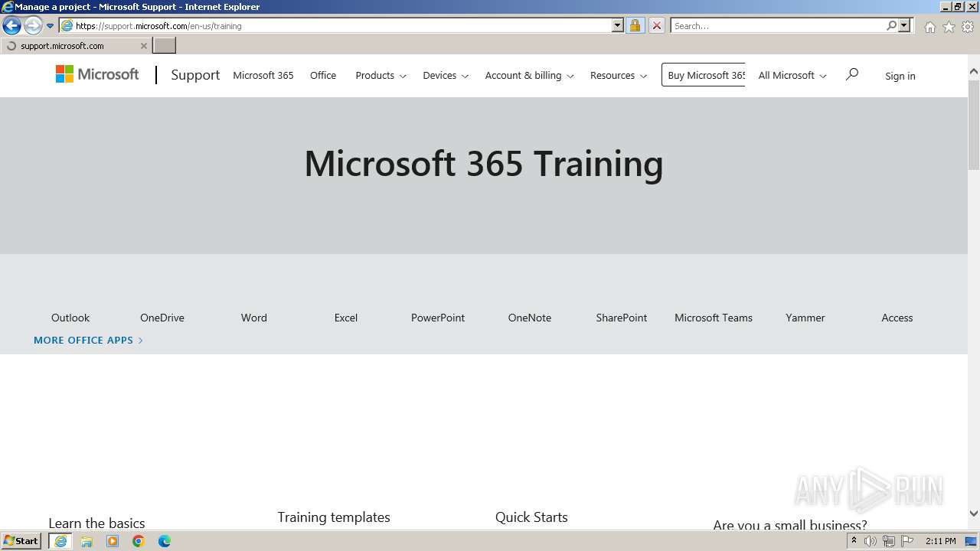
Task: Expand Account & billing menu
Action: pyautogui.click(x=529, y=75)
